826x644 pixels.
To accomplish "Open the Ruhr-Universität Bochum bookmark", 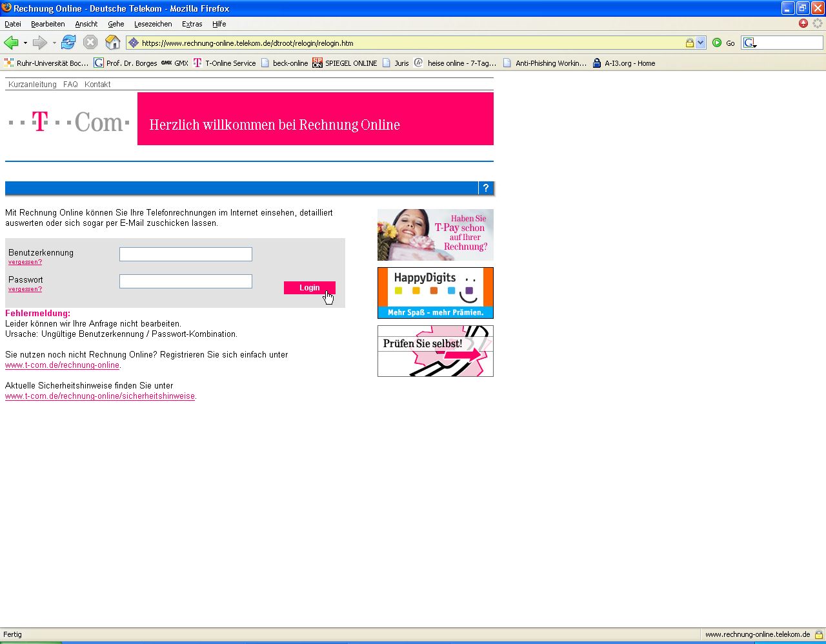I will coord(46,63).
